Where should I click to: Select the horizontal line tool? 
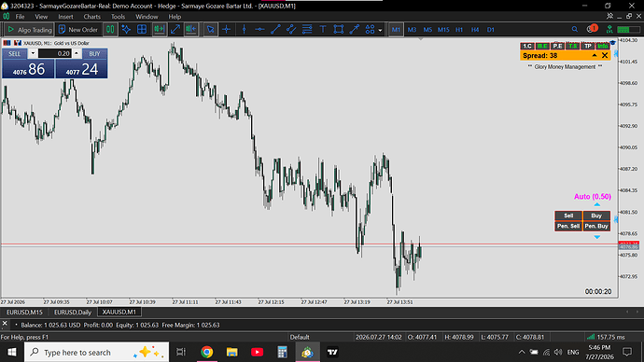pos(259,29)
